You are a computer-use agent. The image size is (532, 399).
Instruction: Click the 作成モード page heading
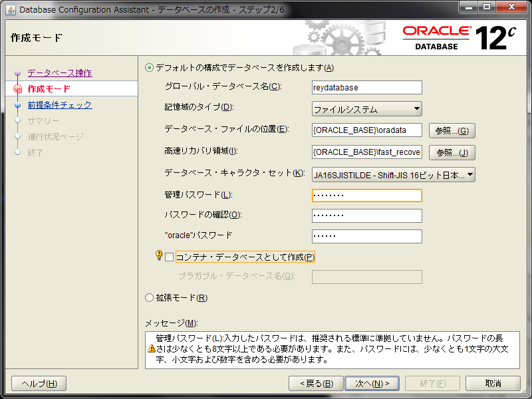pos(37,38)
